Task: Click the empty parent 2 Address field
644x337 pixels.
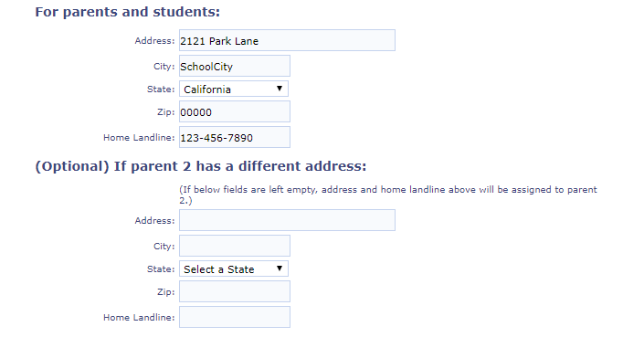Action: pos(287,220)
